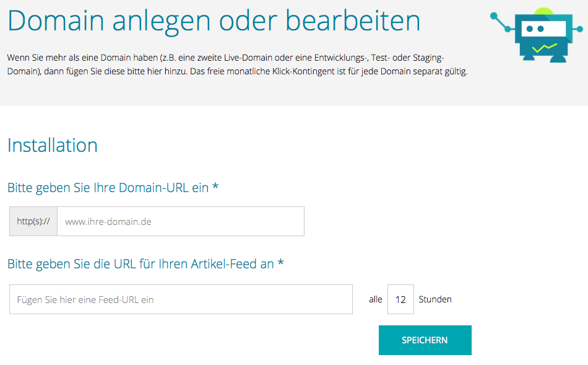The image size is (588, 365).
Task: Focus the Feed-URL input field
Action: click(x=181, y=299)
